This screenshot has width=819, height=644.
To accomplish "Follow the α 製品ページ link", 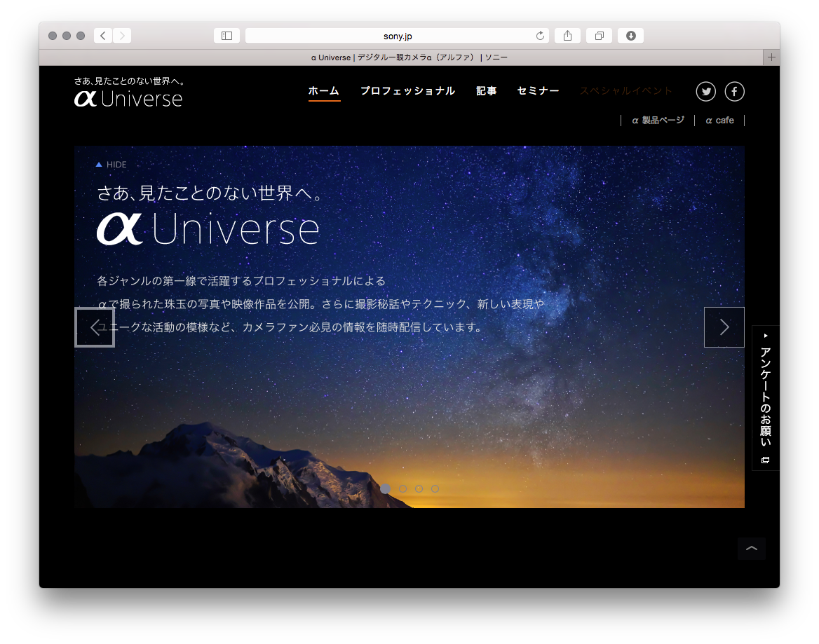I will click(x=658, y=121).
